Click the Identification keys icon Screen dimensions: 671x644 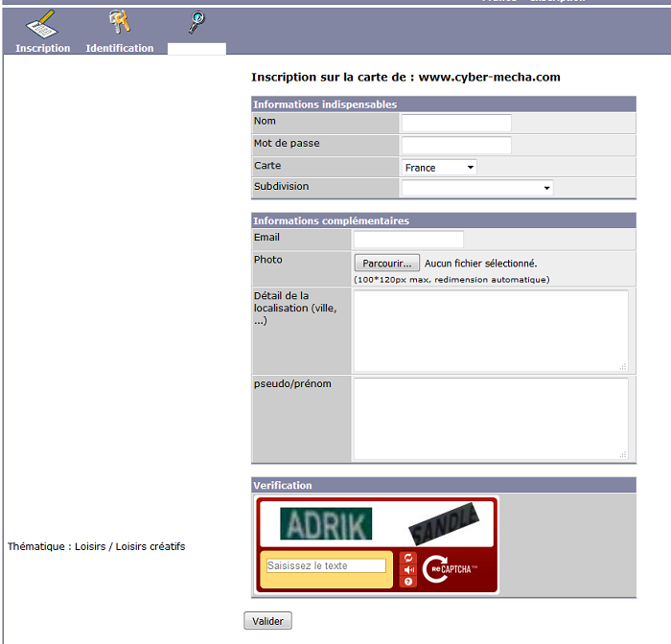pos(120,22)
